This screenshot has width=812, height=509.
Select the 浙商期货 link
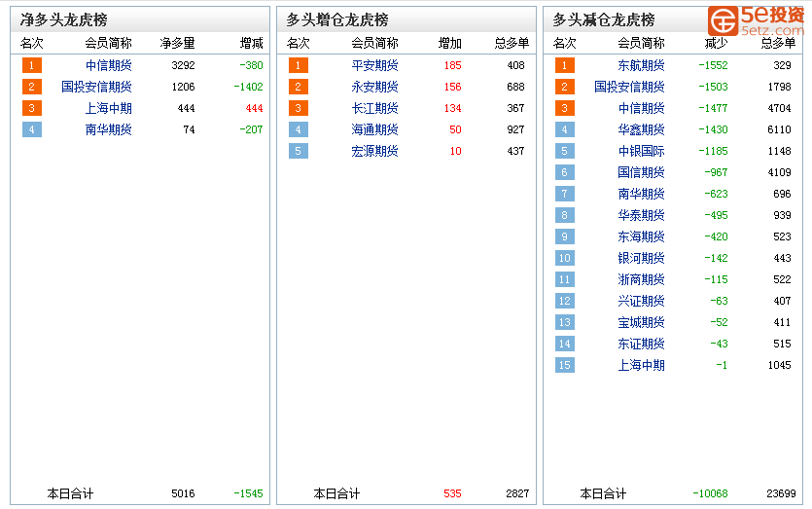[x=641, y=279]
